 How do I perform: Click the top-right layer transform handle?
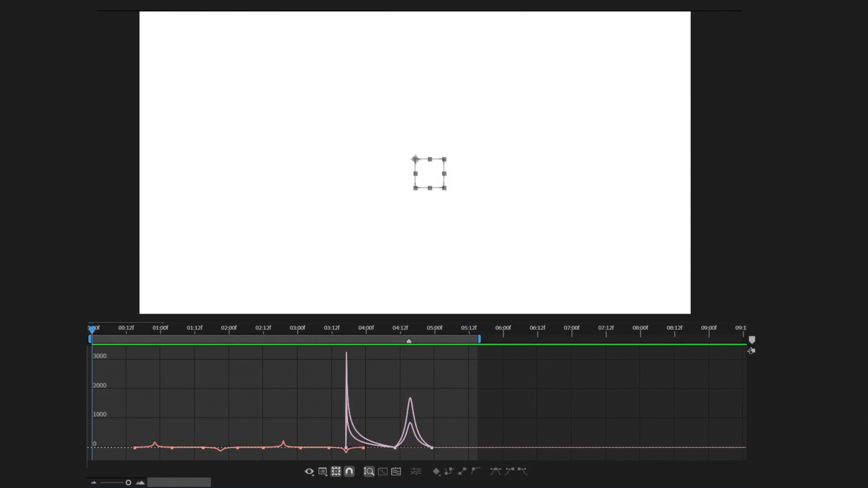tap(444, 160)
